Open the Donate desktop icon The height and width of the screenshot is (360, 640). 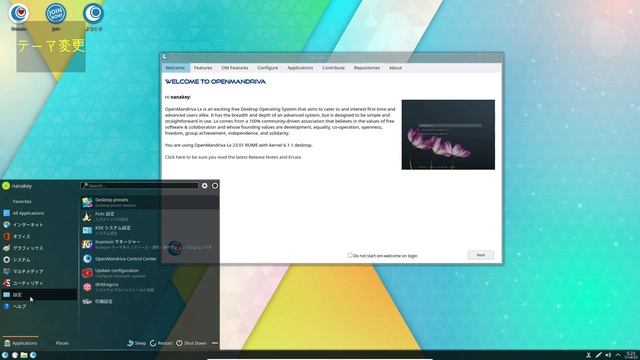point(19,17)
